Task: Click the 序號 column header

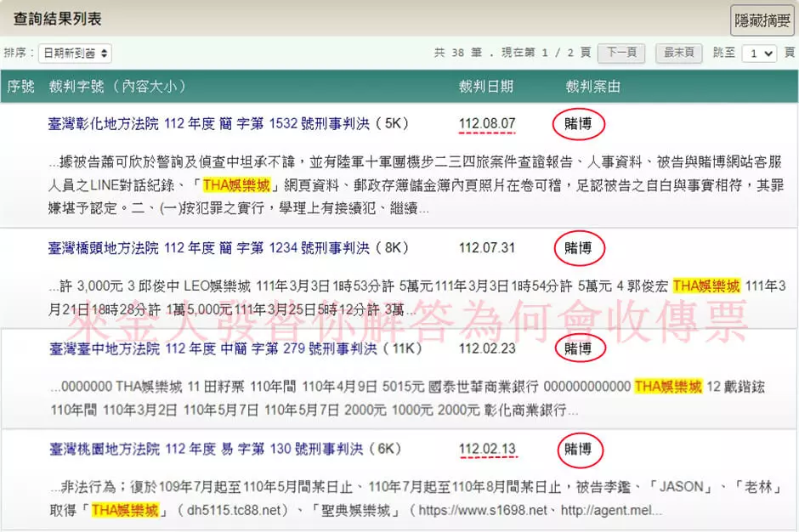Action: point(21,87)
